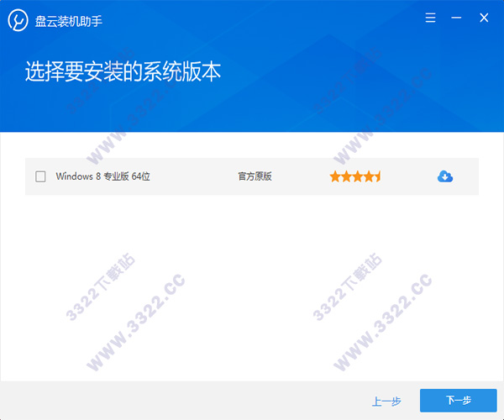Select the Windows 8 专业版 64位 text
This screenshot has width=504, height=420.
pyautogui.click(x=102, y=176)
